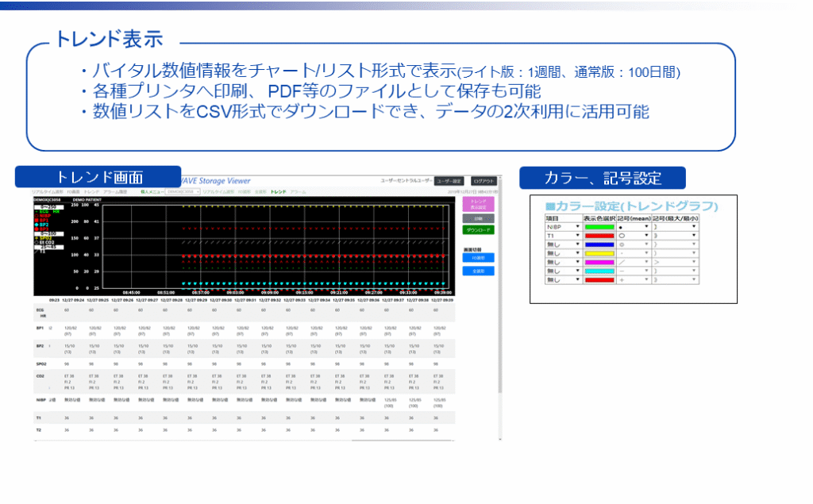
Task: Log out with the ログアウト button
Action: (484, 181)
